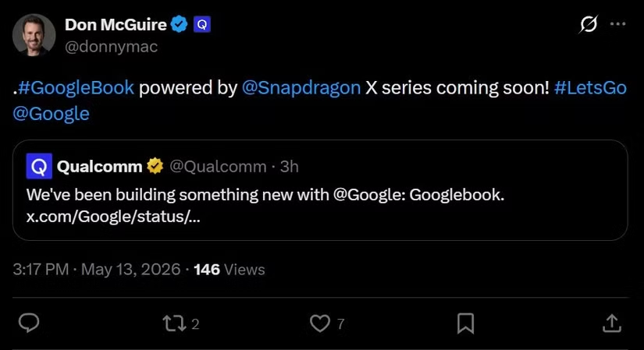
Task: Bookmark this post
Action: click(466, 323)
